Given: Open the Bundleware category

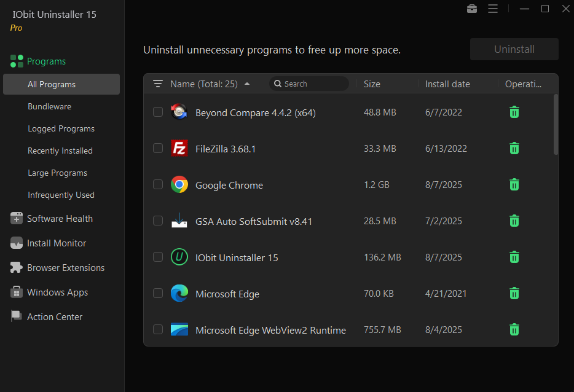Looking at the screenshot, I should 49,106.
